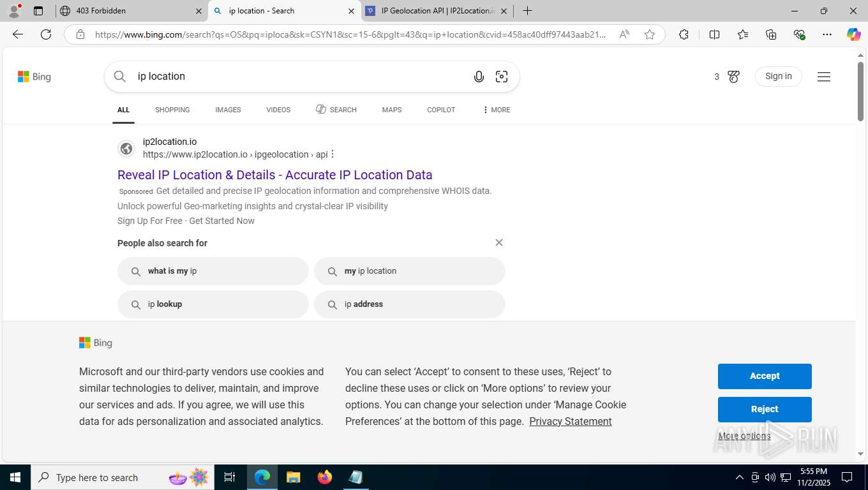
Task: Search suggestion my ip location
Action: click(410, 271)
